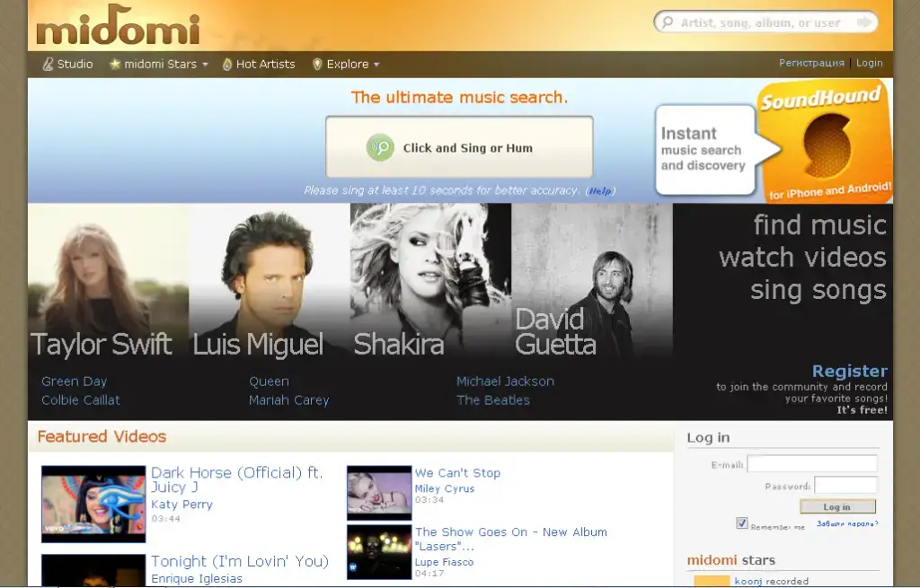920x588 pixels.
Task: Open the Dark Horse video thumbnail
Action: click(93, 503)
